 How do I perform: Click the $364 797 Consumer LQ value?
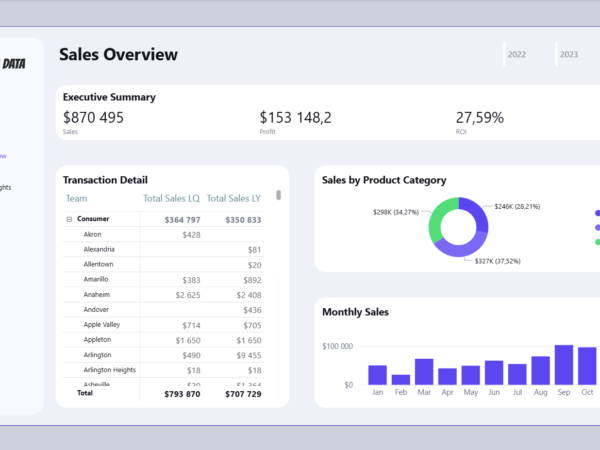coord(182,220)
